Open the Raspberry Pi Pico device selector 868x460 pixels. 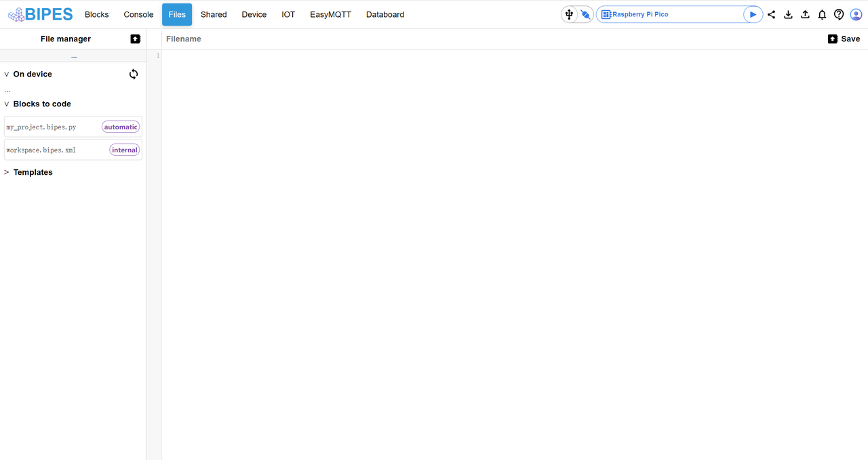pos(671,14)
